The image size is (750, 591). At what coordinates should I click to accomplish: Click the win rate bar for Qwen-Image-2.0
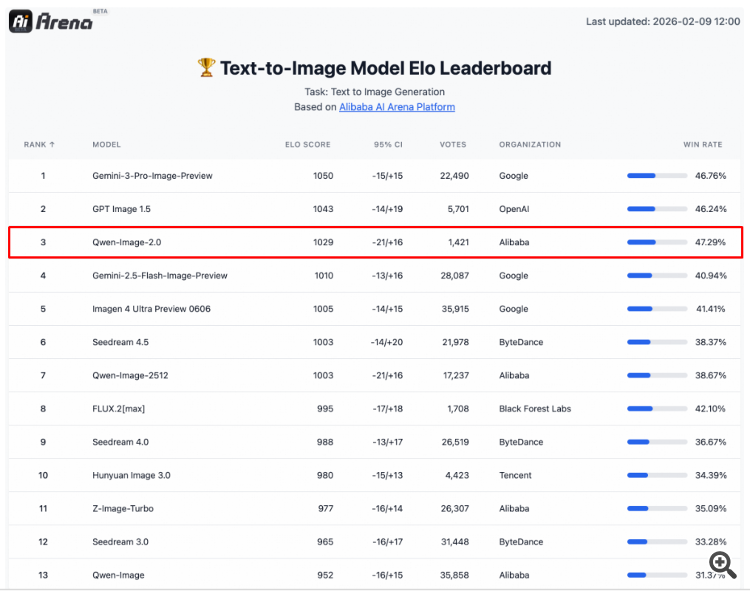click(x=656, y=242)
